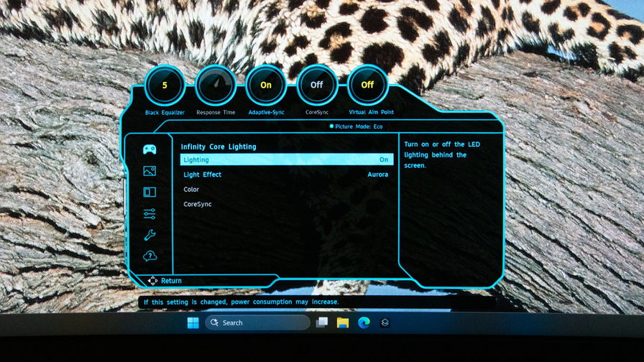Open Microsoft Edge from the taskbar
Viewport: 644px width, 362px height.
(x=364, y=322)
